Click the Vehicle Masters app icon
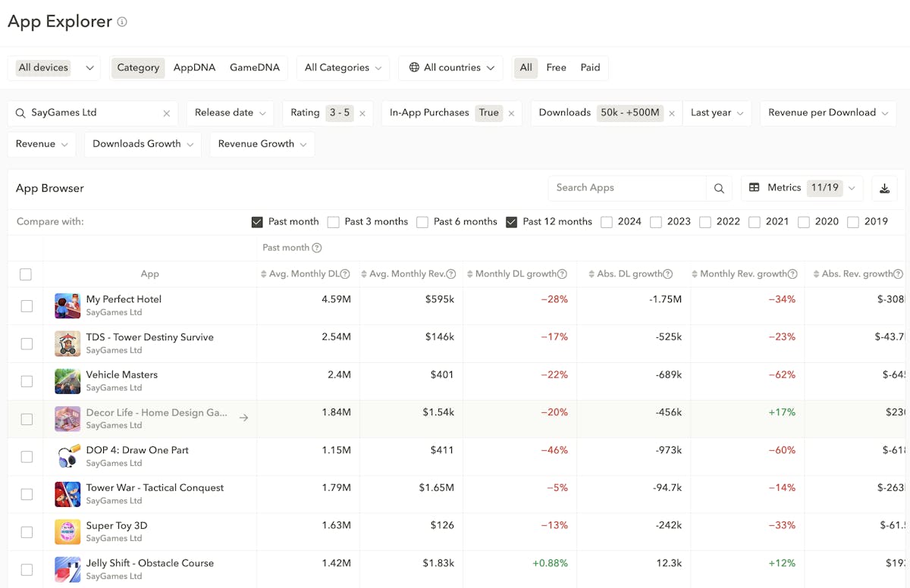This screenshot has height=588, width=910. [x=67, y=381]
